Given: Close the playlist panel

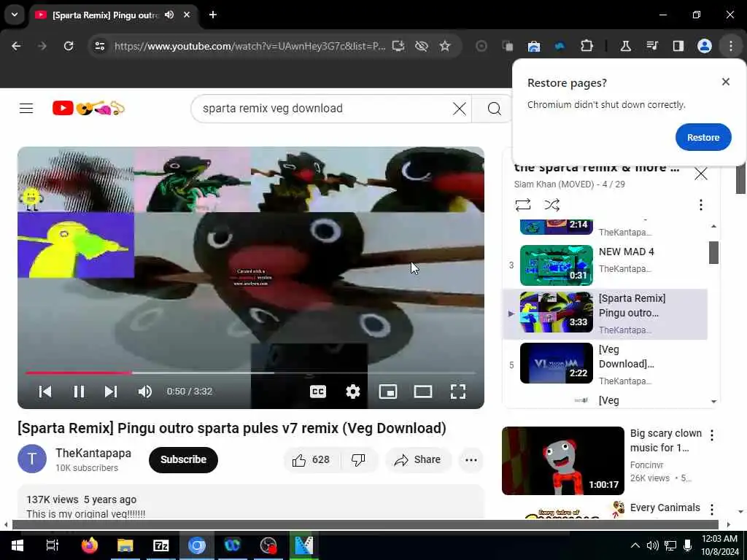Looking at the screenshot, I should [x=700, y=174].
